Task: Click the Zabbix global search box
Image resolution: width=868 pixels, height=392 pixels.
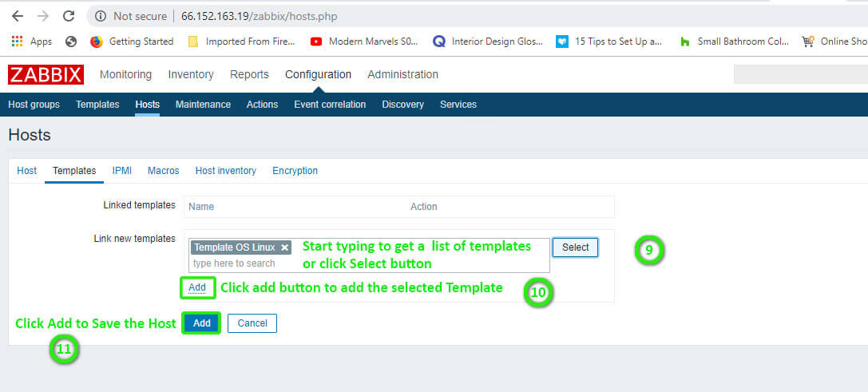Action: point(800,74)
